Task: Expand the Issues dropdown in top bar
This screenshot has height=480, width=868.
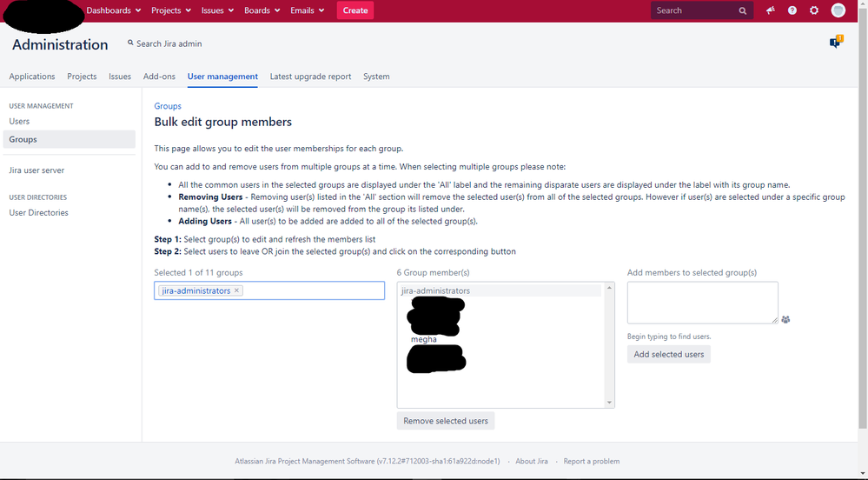Action: coord(217,10)
